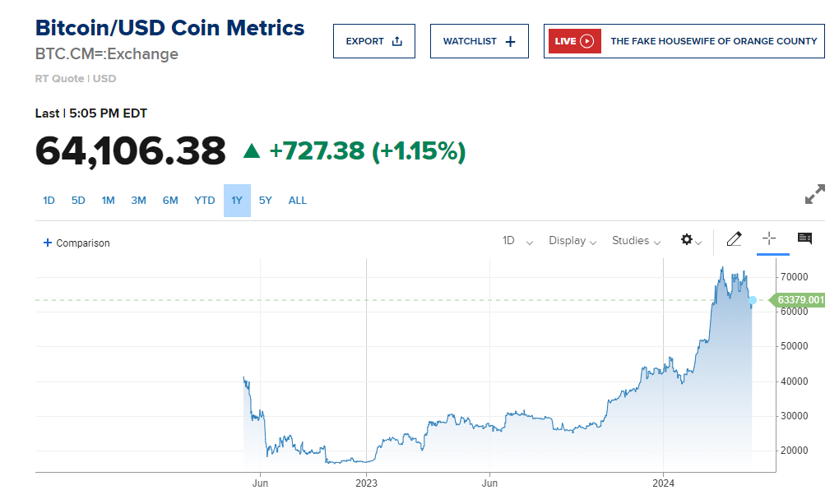Image resolution: width=839 pixels, height=504 pixels.
Task: Select the YTD range tab
Action: click(205, 201)
